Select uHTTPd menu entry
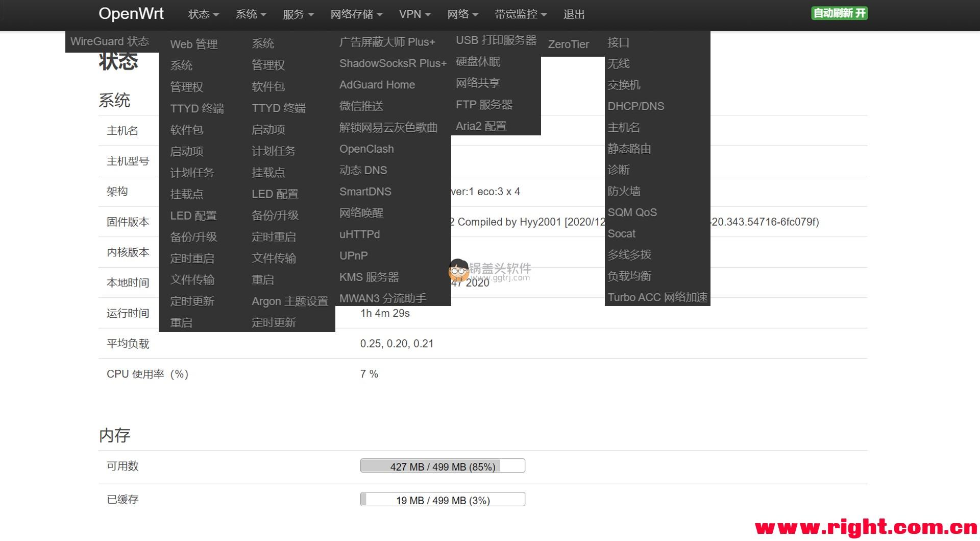The image size is (980, 541). pos(360,234)
